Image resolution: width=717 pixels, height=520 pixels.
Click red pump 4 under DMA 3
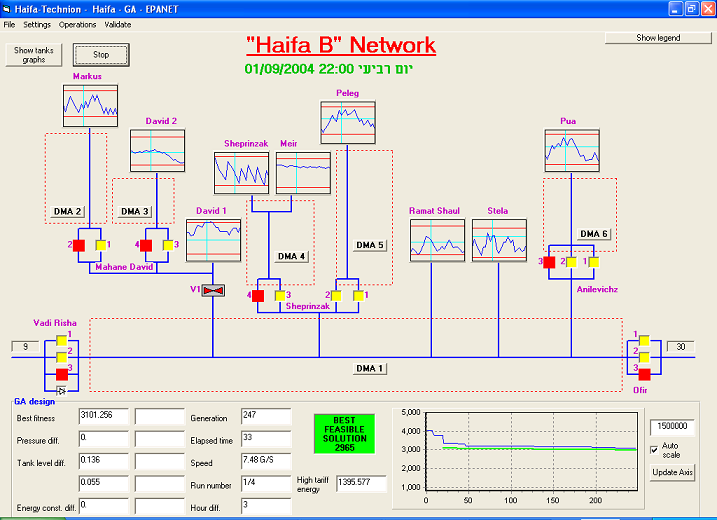tap(146, 246)
